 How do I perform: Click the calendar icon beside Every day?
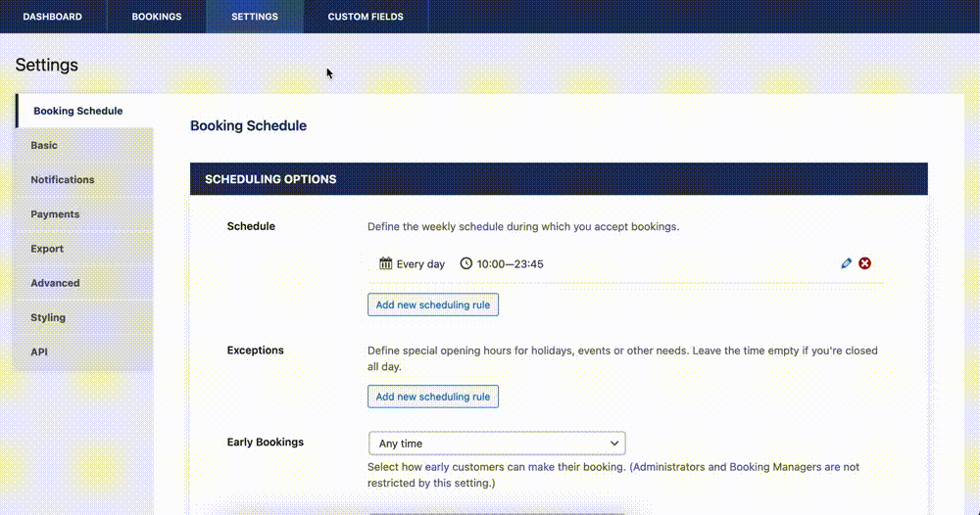coord(385,263)
